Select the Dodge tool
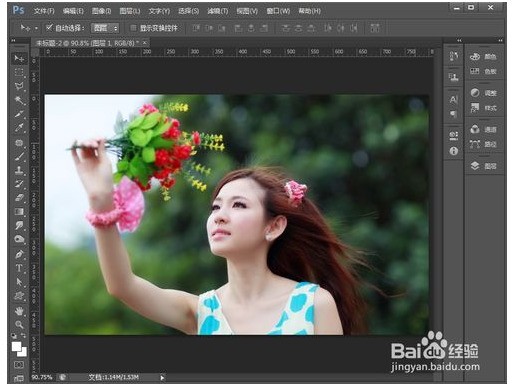Screen dimensions: 512x388 (19, 239)
